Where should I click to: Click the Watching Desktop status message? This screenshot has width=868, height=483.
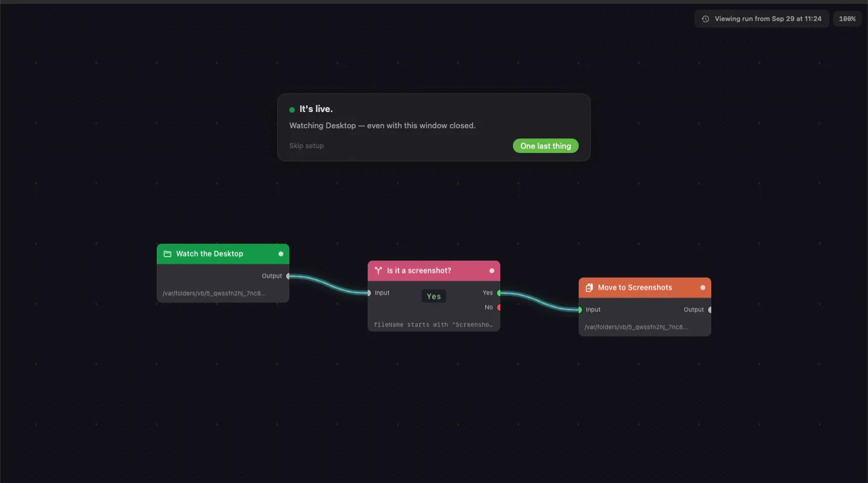coord(382,126)
